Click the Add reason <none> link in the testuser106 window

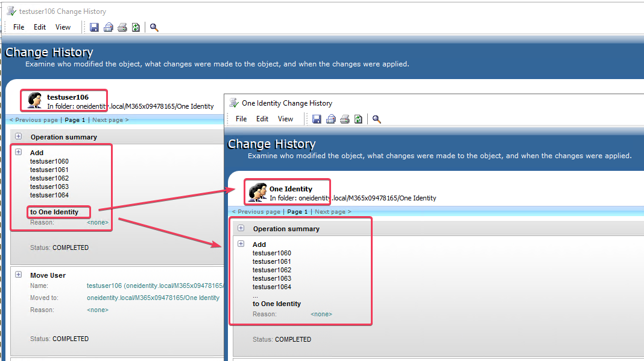[98, 222]
